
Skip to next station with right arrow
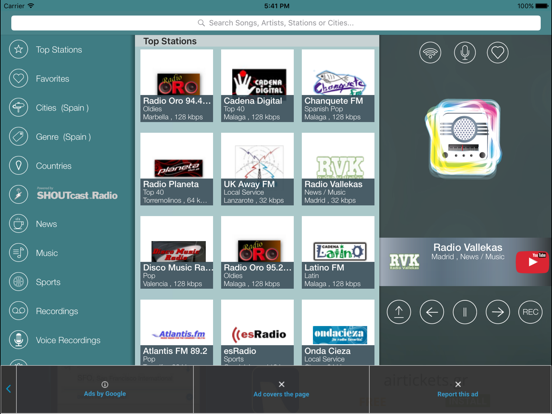[497, 312]
